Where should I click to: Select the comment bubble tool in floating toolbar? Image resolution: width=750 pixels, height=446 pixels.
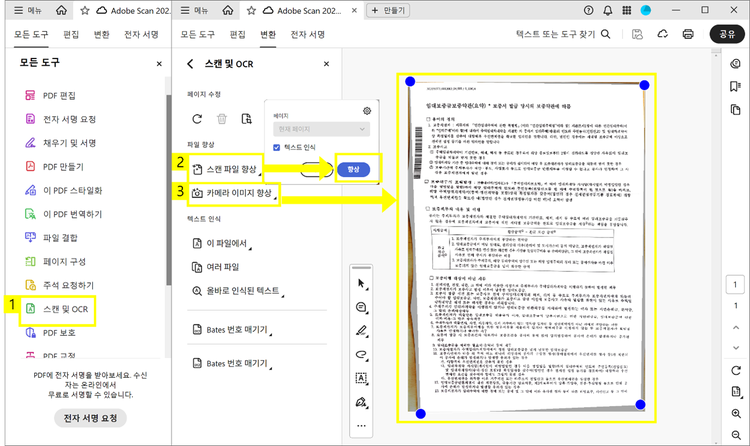[361, 307]
